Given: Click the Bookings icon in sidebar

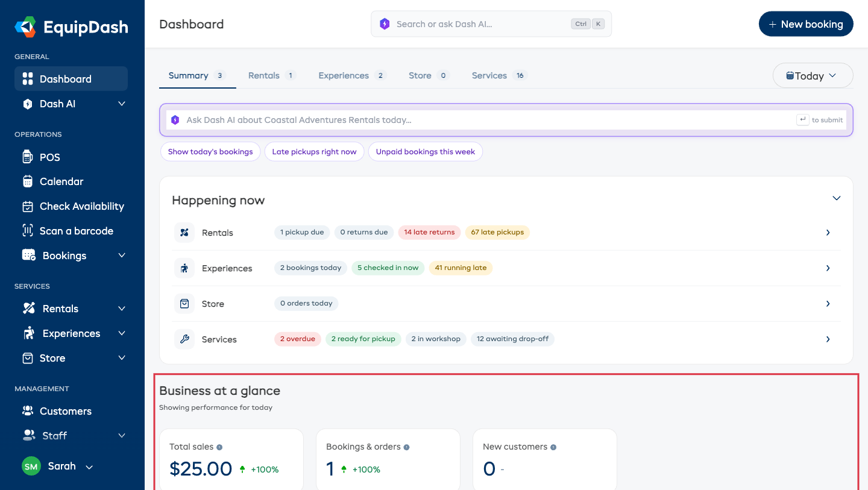Looking at the screenshot, I should tap(28, 256).
